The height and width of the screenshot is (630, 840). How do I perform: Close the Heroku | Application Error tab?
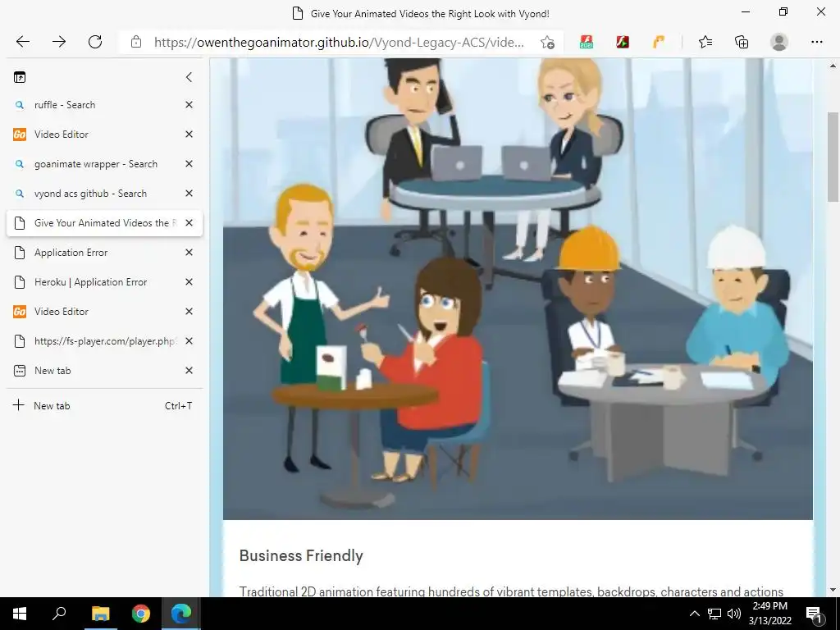(189, 282)
